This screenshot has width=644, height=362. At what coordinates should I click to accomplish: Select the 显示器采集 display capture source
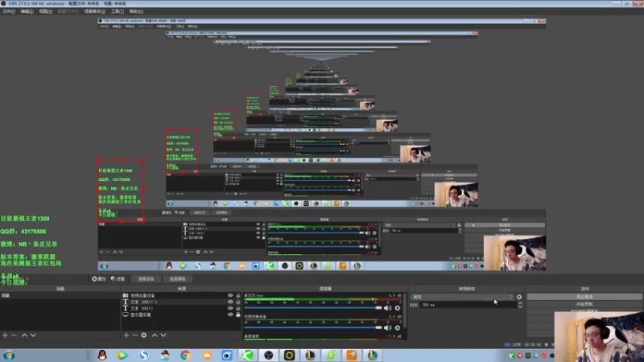click(x=182, y=315)
